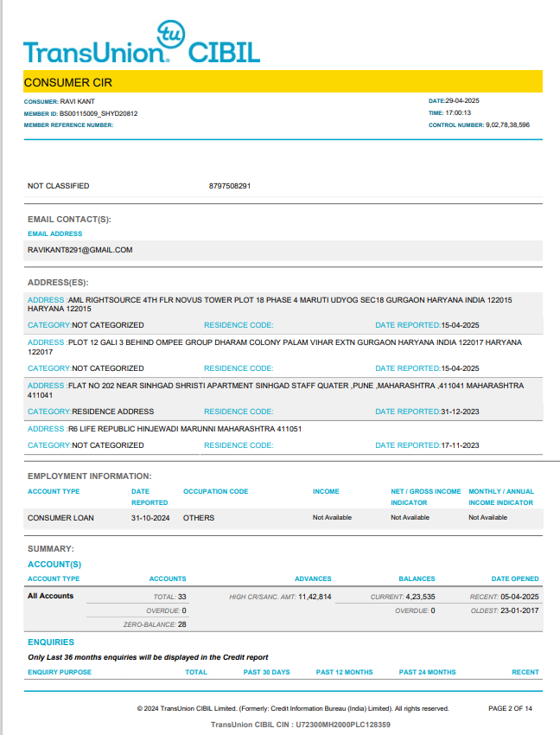560x735 pixels.
Task: Click MONTHLY / ANNUAL INCOME INDICATOR header
Action: click(501, 497)
